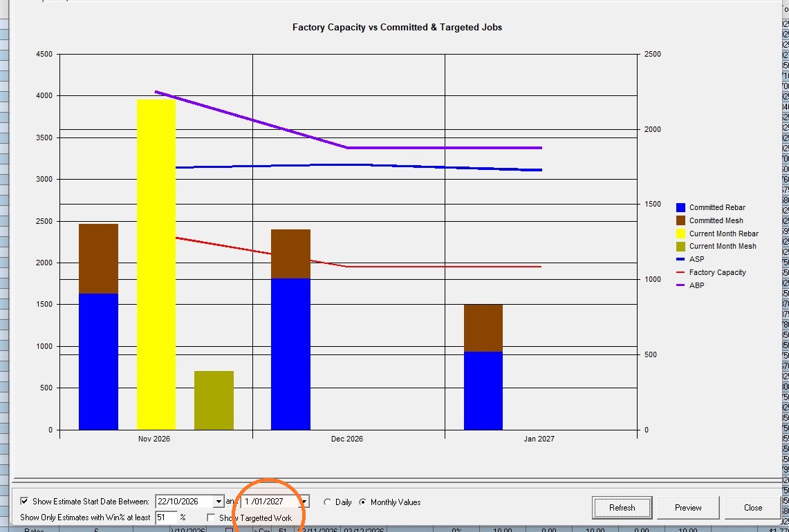Select the Daily radio option
Viewport: 789px width, 532px height.
pyautogui.click(x=328, y=502)
